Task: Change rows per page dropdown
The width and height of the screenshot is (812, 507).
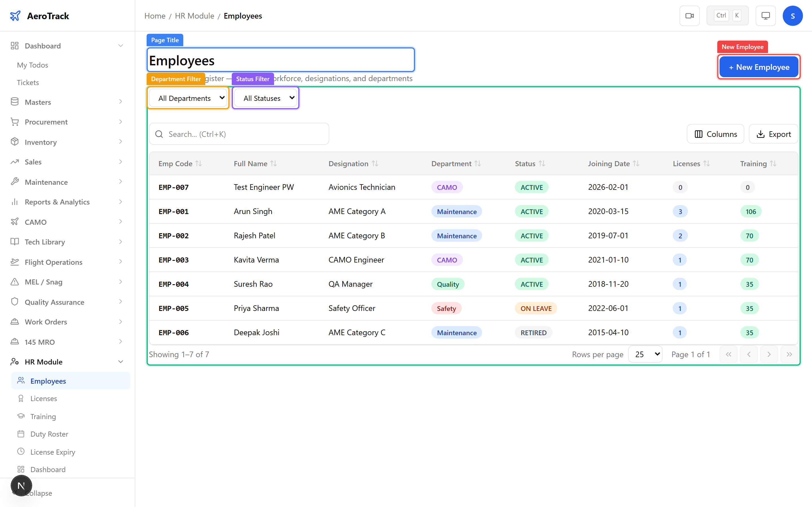Action: (x=645, y=354)
